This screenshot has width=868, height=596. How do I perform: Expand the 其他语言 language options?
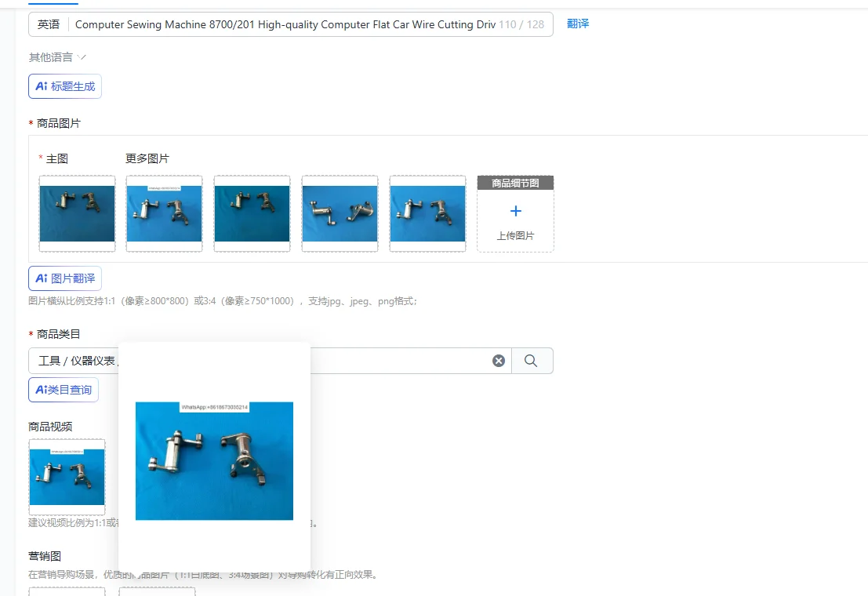click(57, 57)
